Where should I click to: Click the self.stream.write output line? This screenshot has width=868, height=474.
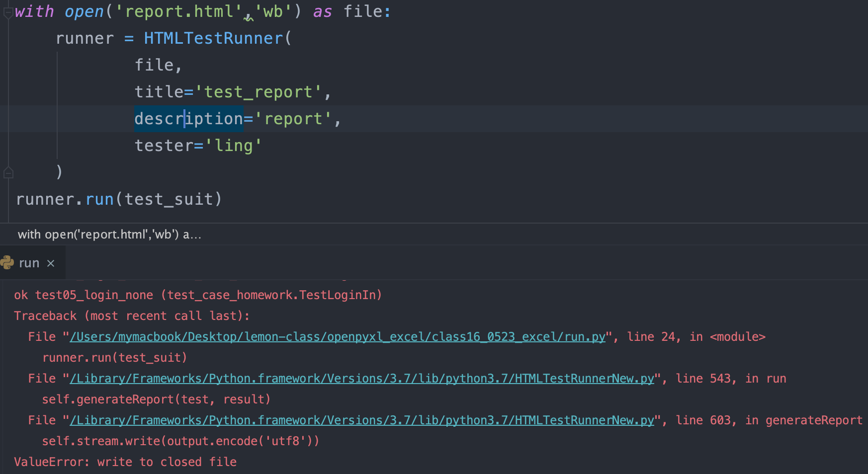(180, 441)
